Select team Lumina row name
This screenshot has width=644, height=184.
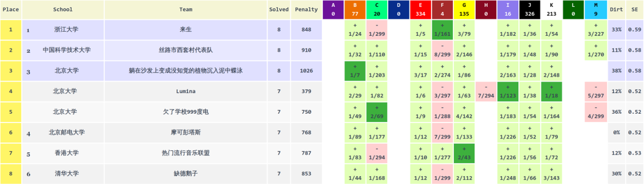pyautogui.click(x=186, y=92)
